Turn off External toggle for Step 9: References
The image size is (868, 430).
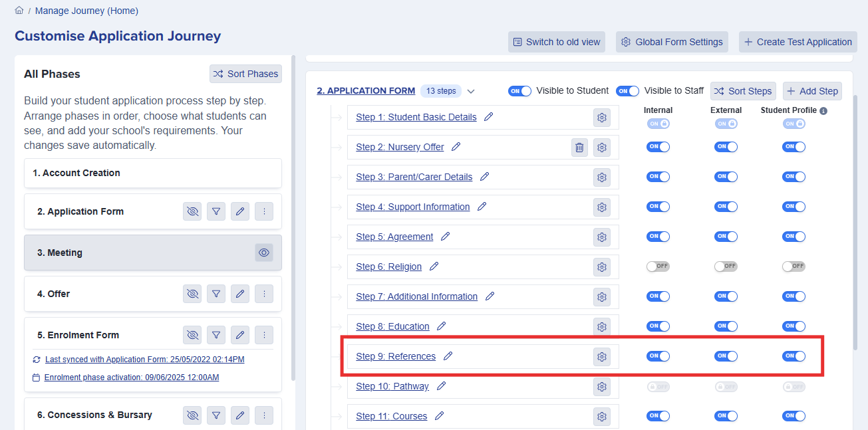coord(726,356)
